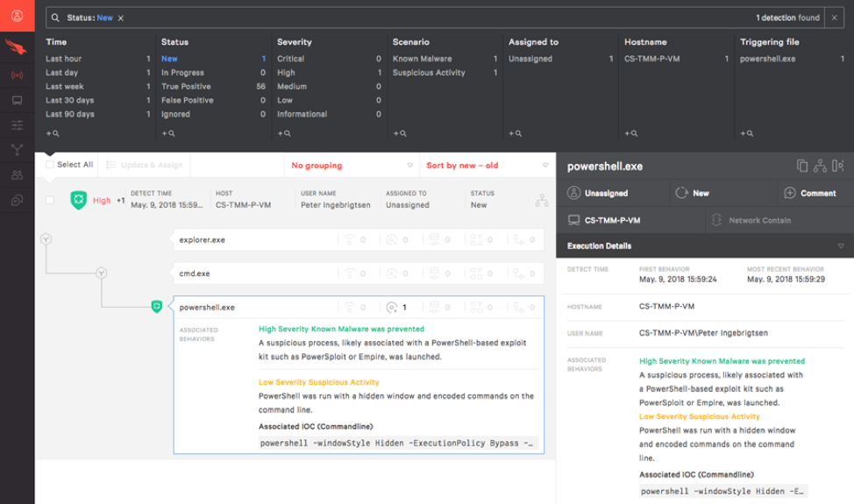Click the detection search filter field
Image resolution: width=854 pixels, height=504 pixels.
(x=438, y=18)
